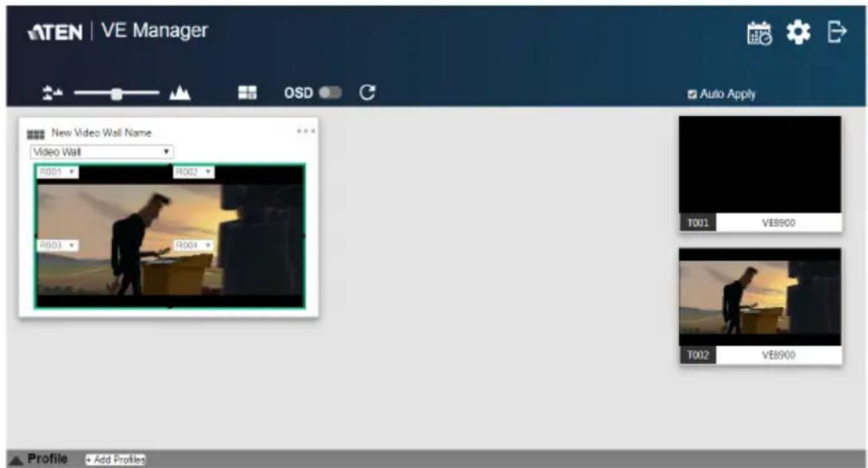Click the OSD label
The image size is (868, 468).
[299, 93]
